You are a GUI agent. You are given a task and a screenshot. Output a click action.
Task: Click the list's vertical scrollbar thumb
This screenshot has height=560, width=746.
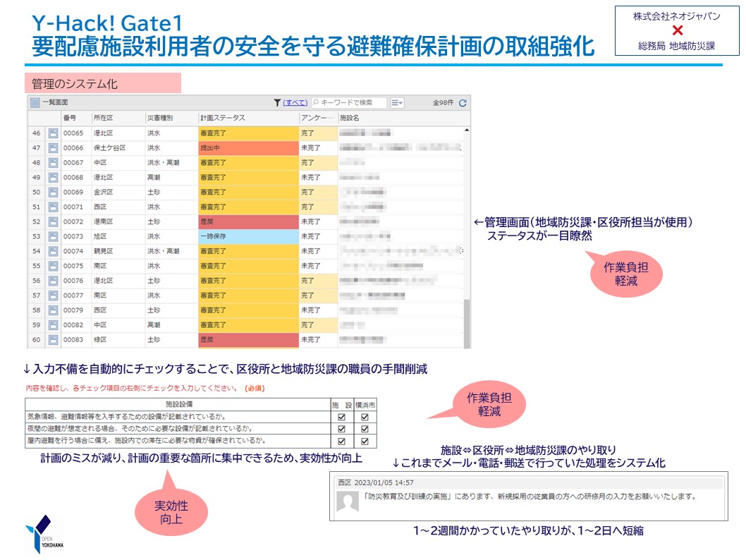(x=467, y=324)
